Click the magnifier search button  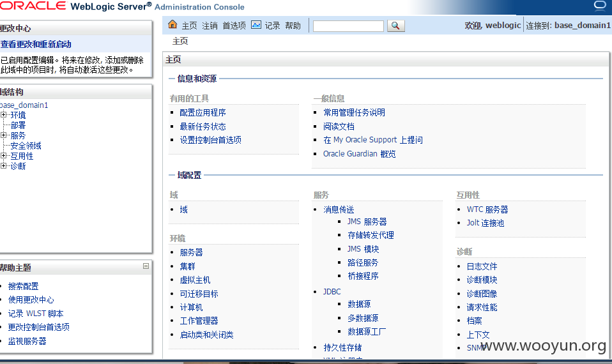[396, 26]
